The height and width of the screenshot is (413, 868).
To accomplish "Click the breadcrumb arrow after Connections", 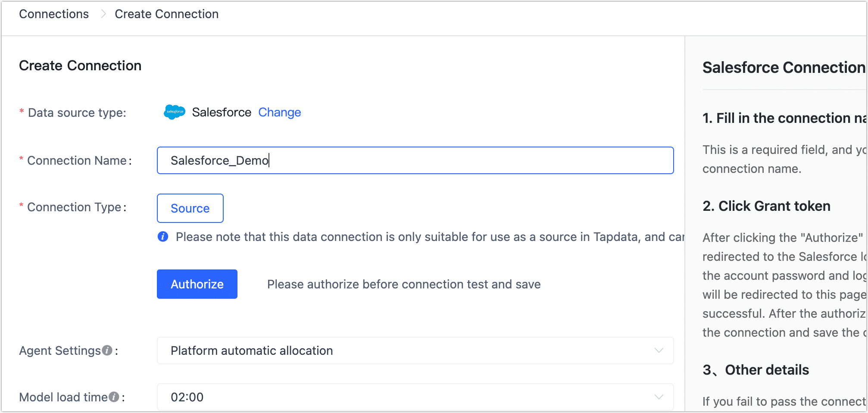I will tap(103, 14).
